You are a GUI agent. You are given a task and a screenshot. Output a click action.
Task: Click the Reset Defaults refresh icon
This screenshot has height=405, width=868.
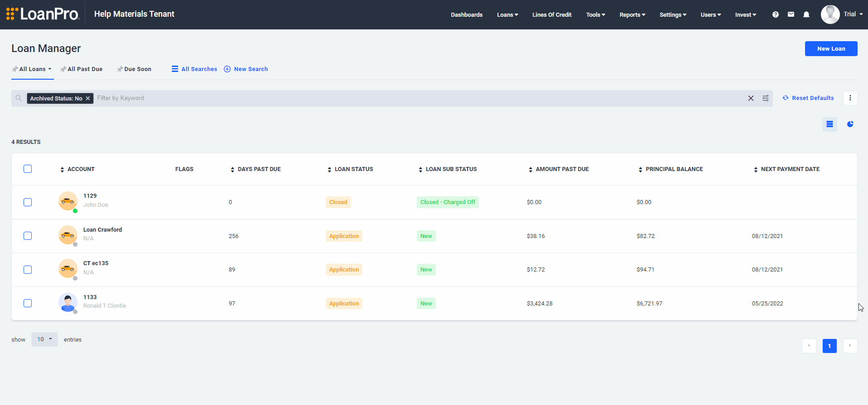tap(786, 98)
